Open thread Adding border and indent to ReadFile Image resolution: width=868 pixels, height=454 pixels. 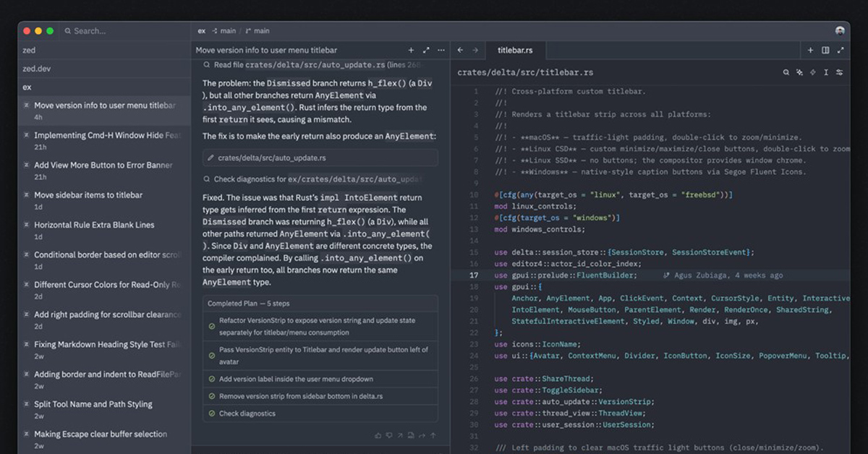pyautogui.click(x=104, y=380)
